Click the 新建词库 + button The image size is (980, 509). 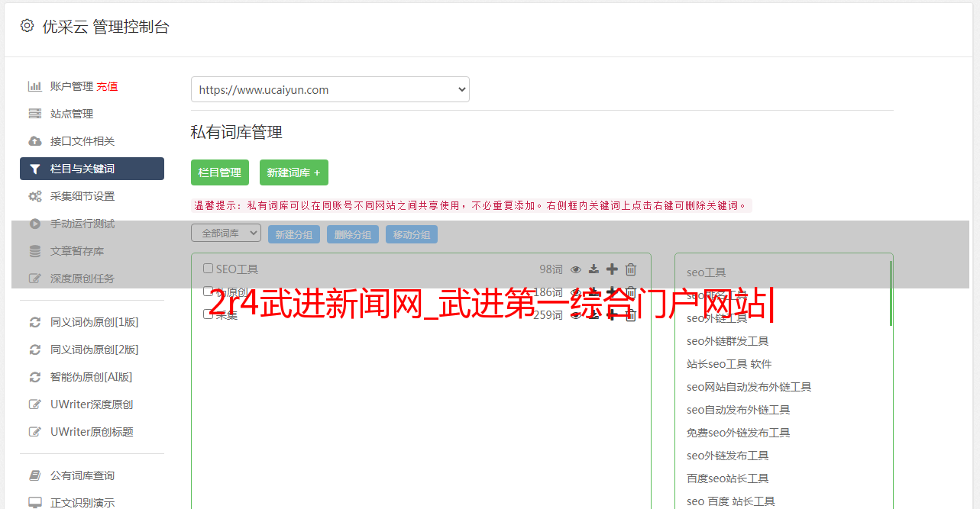point(294,172)
